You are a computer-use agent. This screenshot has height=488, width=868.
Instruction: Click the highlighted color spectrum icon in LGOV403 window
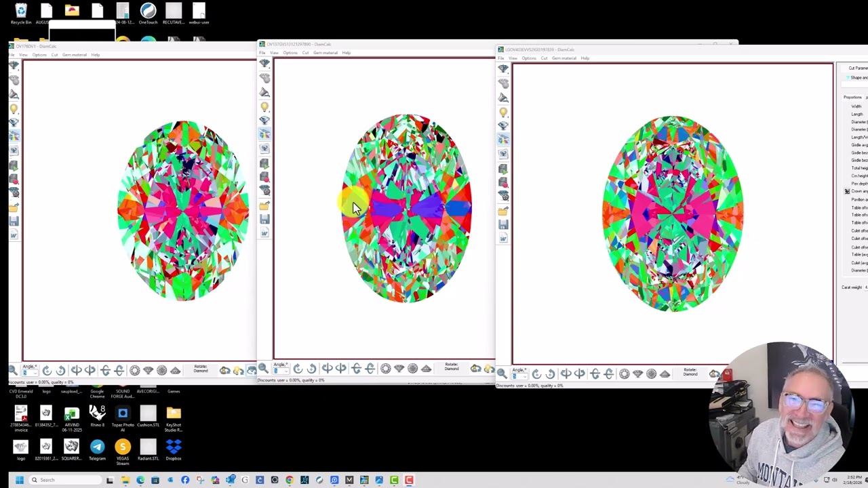coord(503,139)
